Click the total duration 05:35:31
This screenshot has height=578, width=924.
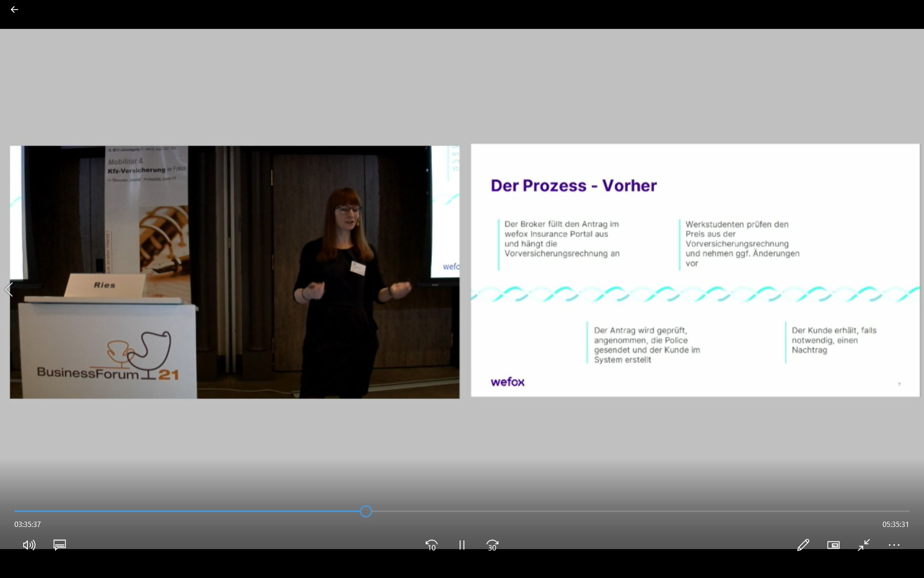[896, 524]
